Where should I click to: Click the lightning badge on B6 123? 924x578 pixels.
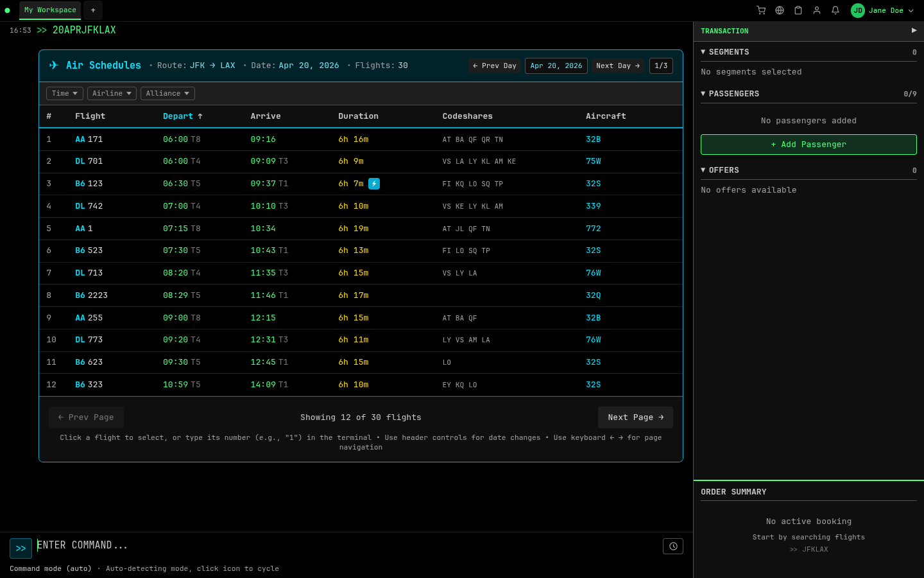[x=374, y=184]
